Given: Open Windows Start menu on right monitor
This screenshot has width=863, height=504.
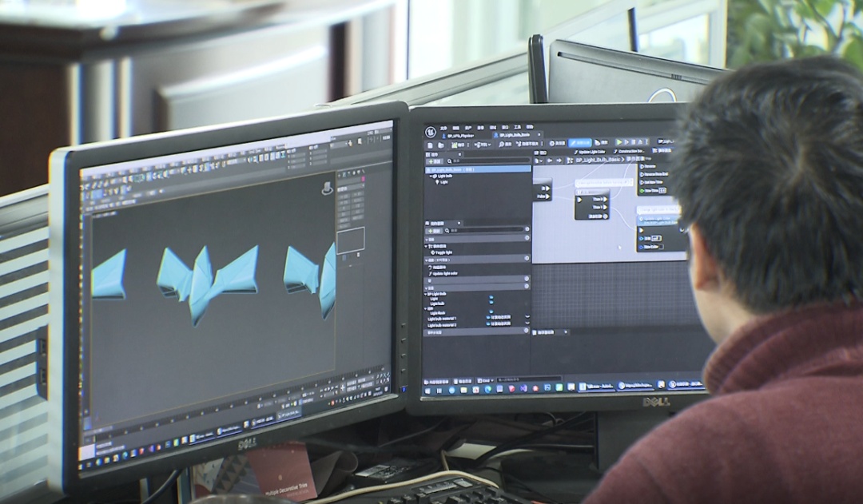Looking at the screenshot, I should click(x=427, y=391).
